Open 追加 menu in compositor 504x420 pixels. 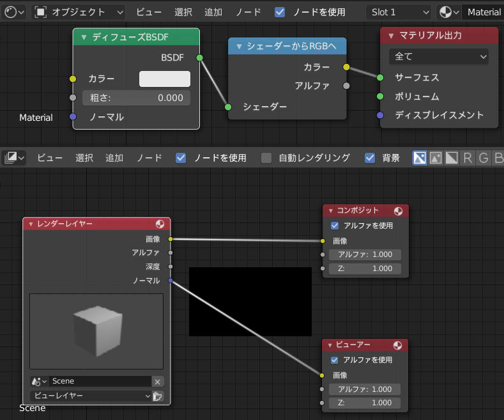tap(114, 158)
